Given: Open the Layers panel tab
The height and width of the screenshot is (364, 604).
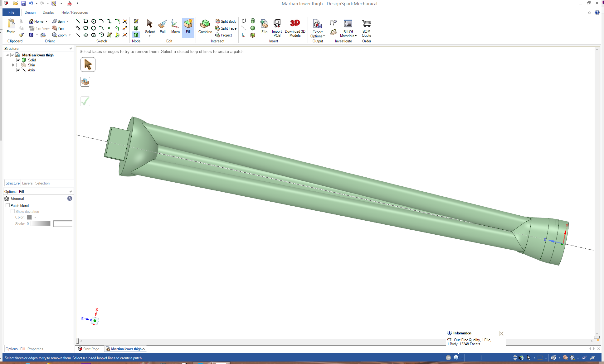Looking at the screenshot, I should pos(27,183).
